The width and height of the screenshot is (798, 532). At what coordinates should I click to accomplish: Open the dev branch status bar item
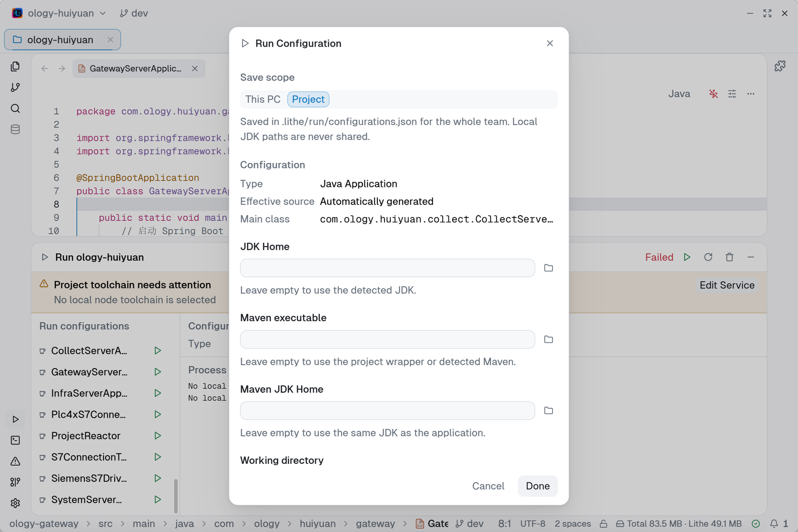click(x=469, y=524)
